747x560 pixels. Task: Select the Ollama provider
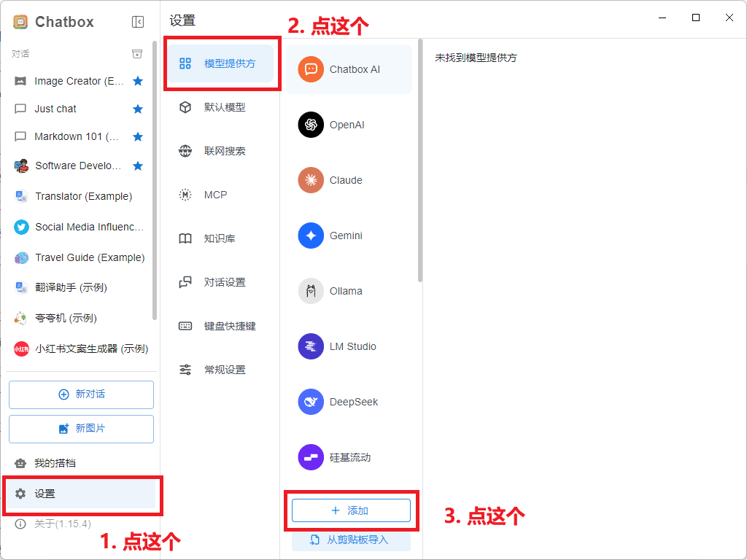click(349, 291)
